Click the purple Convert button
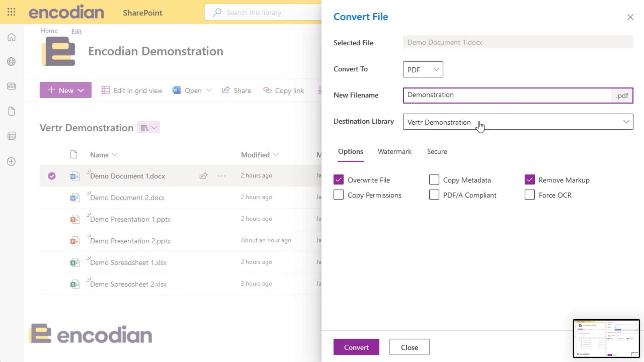Image resolution: width=644 pixels, height=362 pixels. coord(356,347)
